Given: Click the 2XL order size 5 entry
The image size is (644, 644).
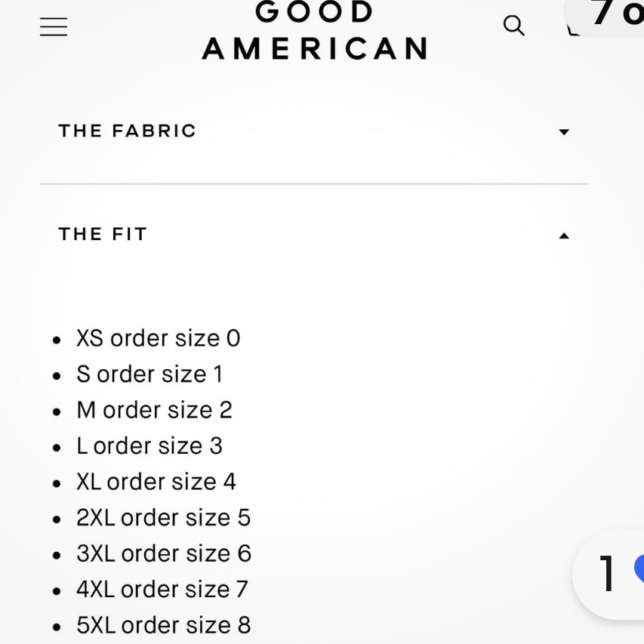Looking at the screenshot, I should coord(164,517).
